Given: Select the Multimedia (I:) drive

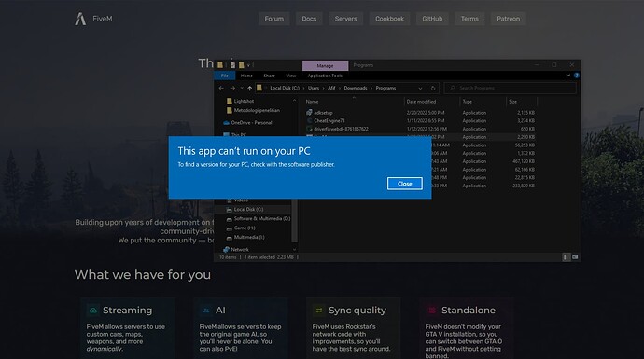Looking at the screenshot, I should pos(249,238).
